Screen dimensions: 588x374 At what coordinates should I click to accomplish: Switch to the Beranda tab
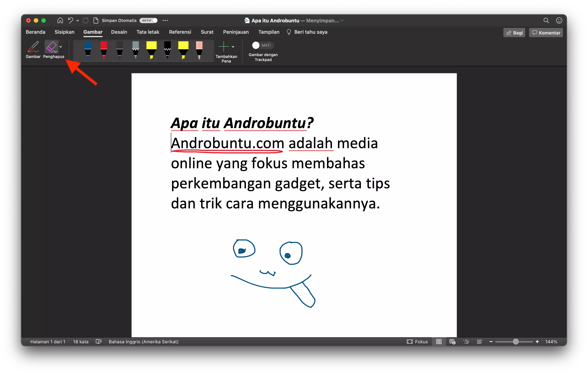[35, 32]
